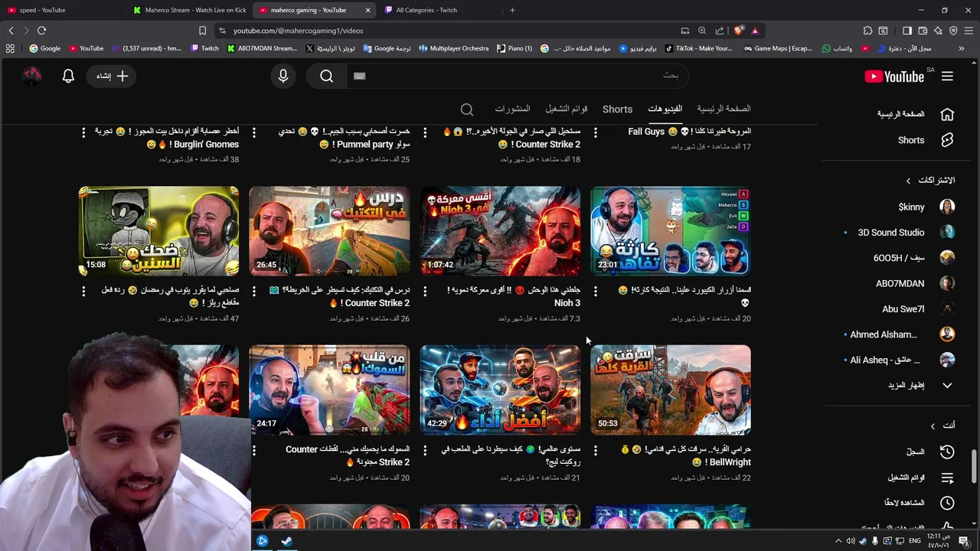The width and height of the screenshot is (980, 551).
Task: Toggle the browser sidebar panel
Action: point(906,31)
